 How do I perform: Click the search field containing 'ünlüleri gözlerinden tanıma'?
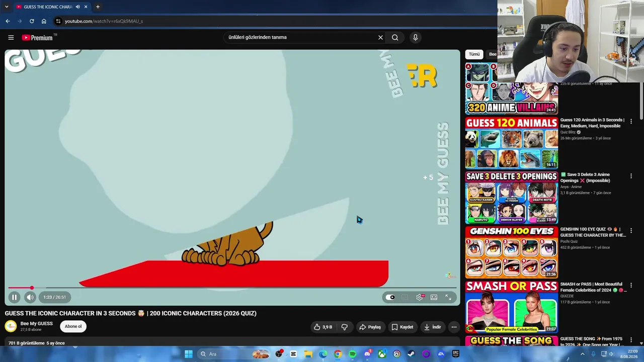point(301,37)
